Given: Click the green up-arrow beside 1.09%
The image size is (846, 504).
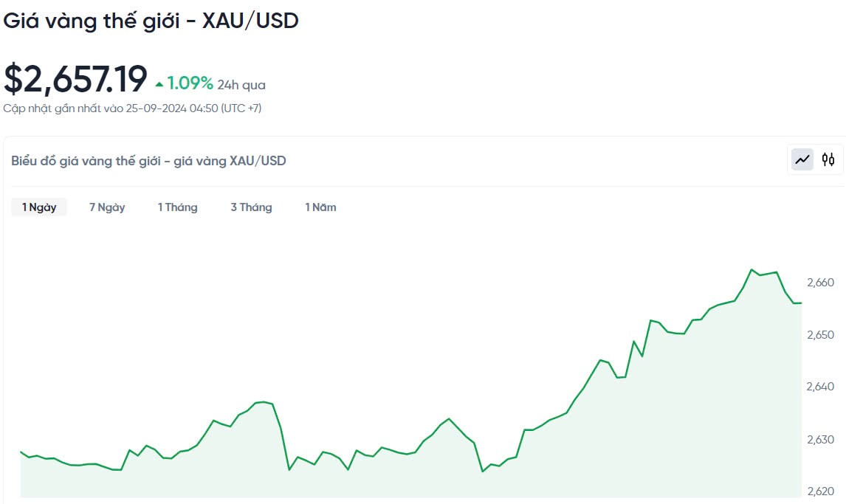Looking at the screenshot, I should tap(159, 84).
